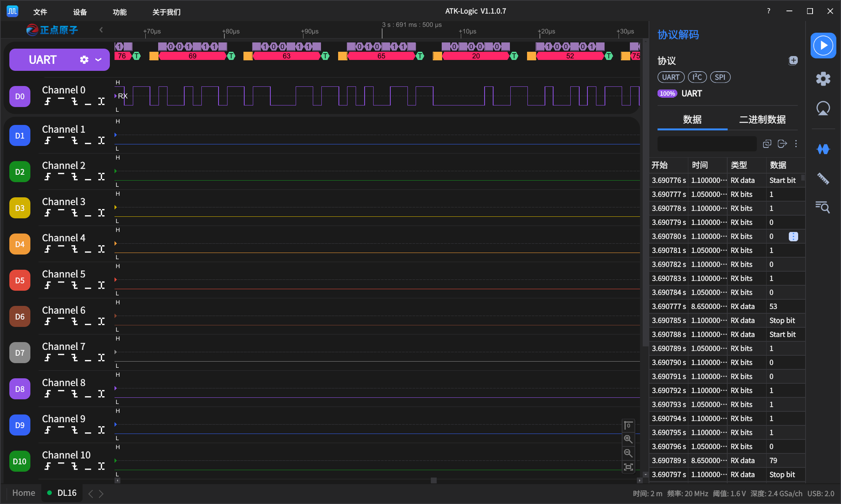
Task: Switch to the 二进制数据 tab
Action: pos(762,119)
